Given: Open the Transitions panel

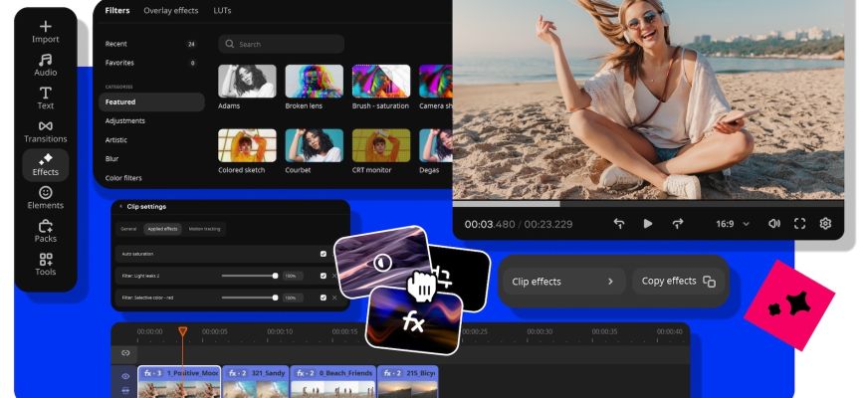Looking at the screenshot, I should tap(46, 131).
